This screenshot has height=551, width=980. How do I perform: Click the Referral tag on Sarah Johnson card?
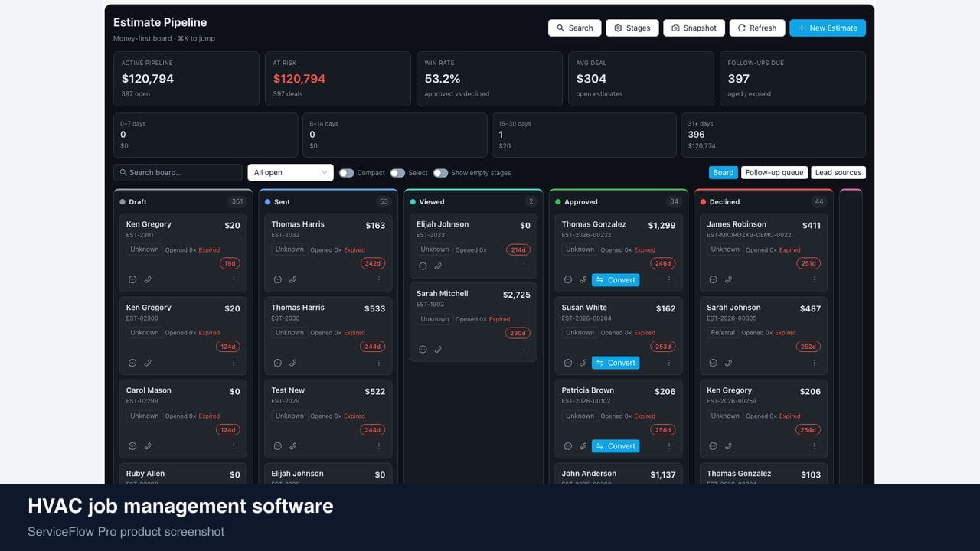[x=723, y=333]
